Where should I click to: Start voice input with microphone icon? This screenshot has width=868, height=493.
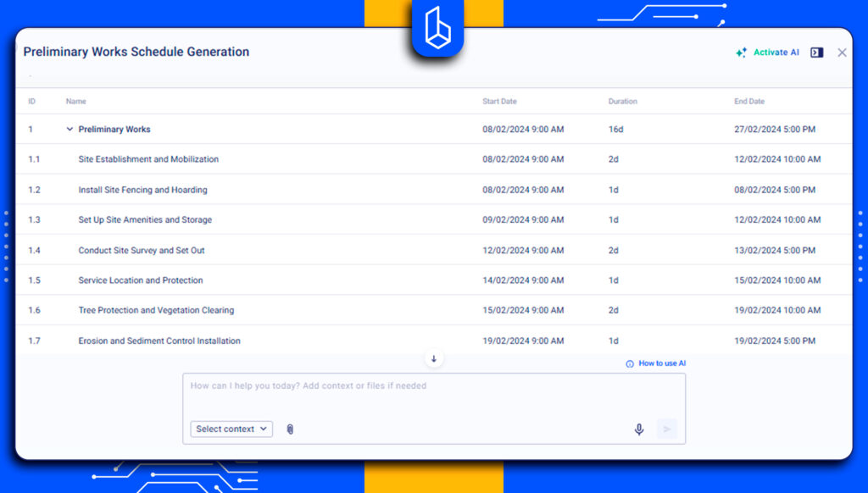tap(639, 429)
